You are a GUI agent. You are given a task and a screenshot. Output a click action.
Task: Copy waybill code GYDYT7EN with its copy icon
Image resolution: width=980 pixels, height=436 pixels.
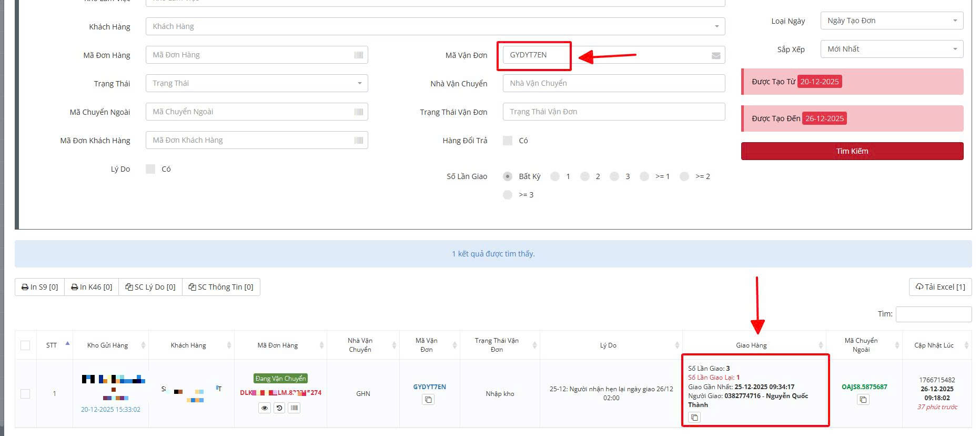(x=428, y=400)
